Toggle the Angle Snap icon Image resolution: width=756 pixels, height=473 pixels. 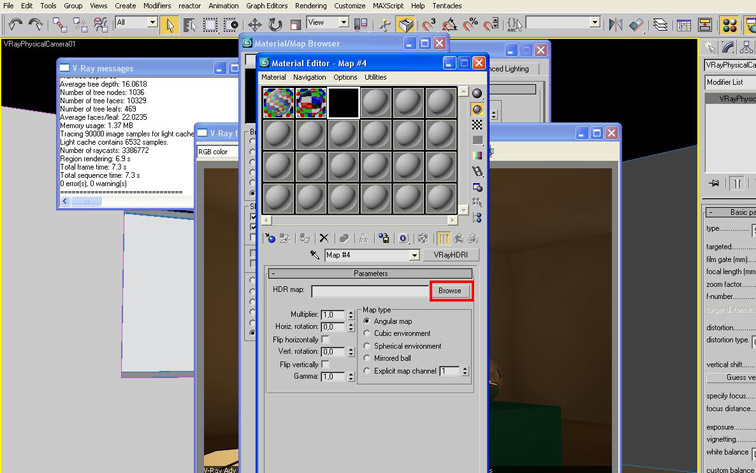point(449,25)
